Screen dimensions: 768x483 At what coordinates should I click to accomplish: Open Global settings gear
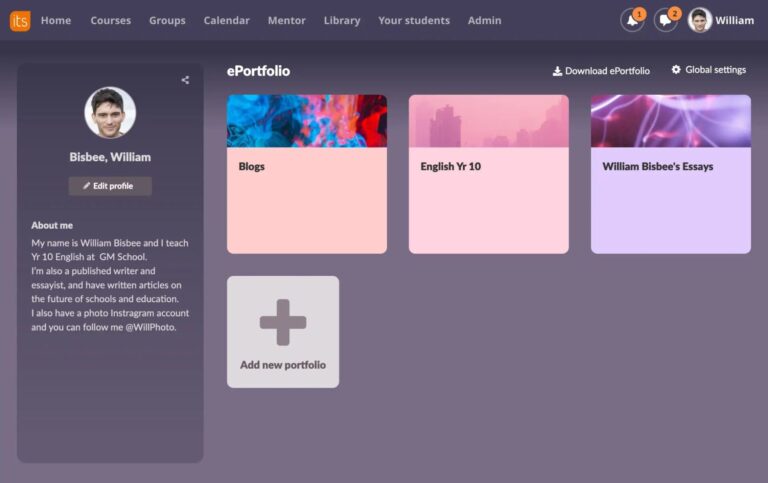pyautogui.click(x=708, y=70)
